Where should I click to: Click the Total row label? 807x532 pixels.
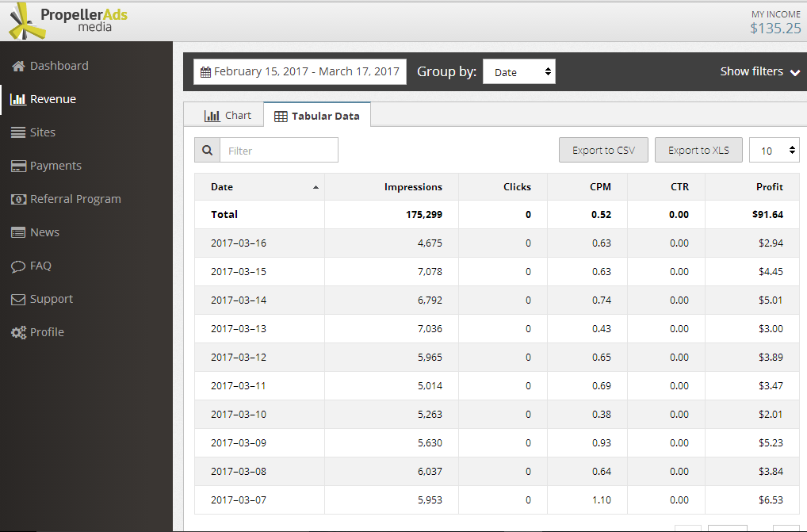pyautogui.click(x=224, y=215)
